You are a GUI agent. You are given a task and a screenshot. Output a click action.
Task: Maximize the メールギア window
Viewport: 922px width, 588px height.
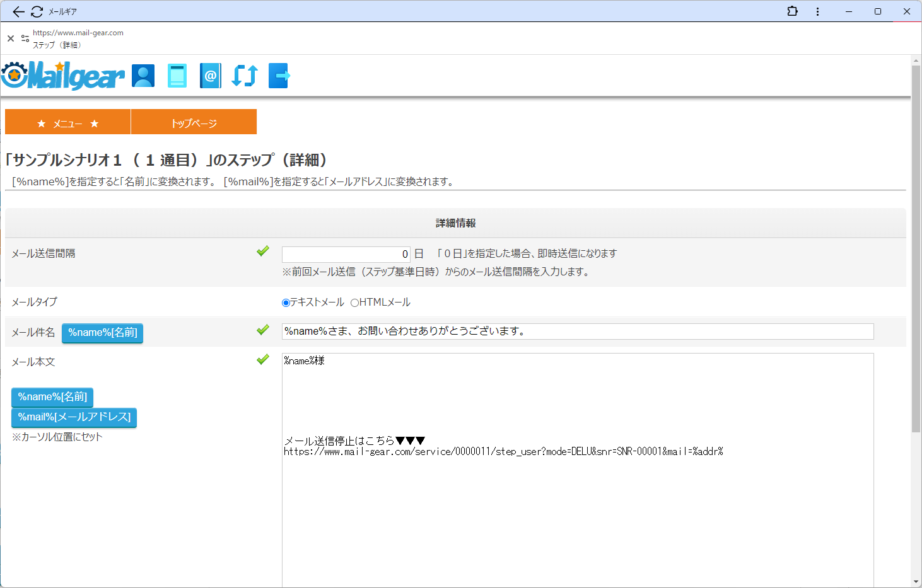[x=878, y=11]
